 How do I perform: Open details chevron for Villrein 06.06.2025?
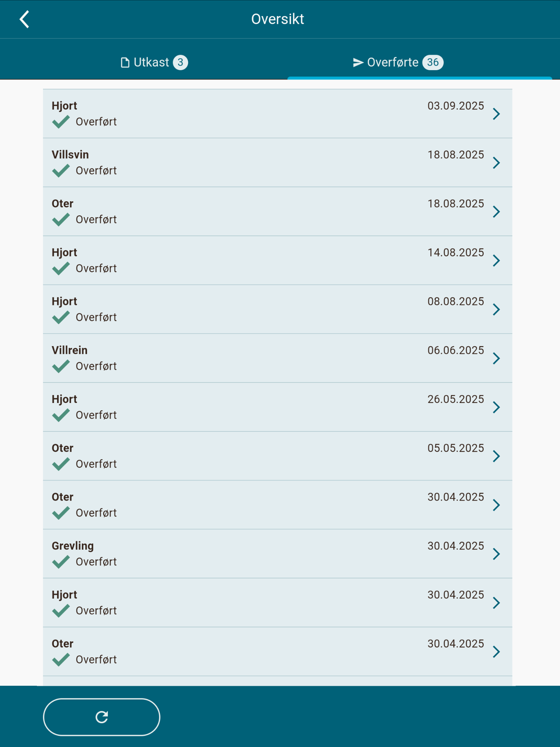click(496, 358)
